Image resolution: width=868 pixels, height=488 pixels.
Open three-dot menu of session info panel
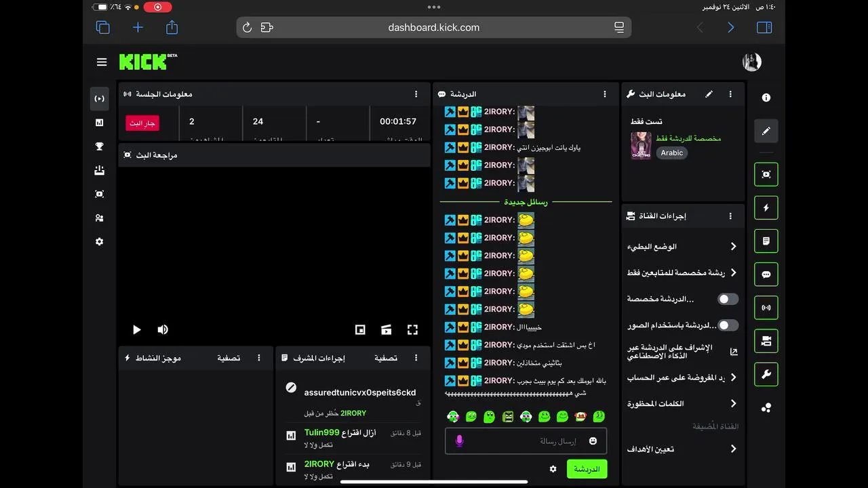click(x=416, y=94)
